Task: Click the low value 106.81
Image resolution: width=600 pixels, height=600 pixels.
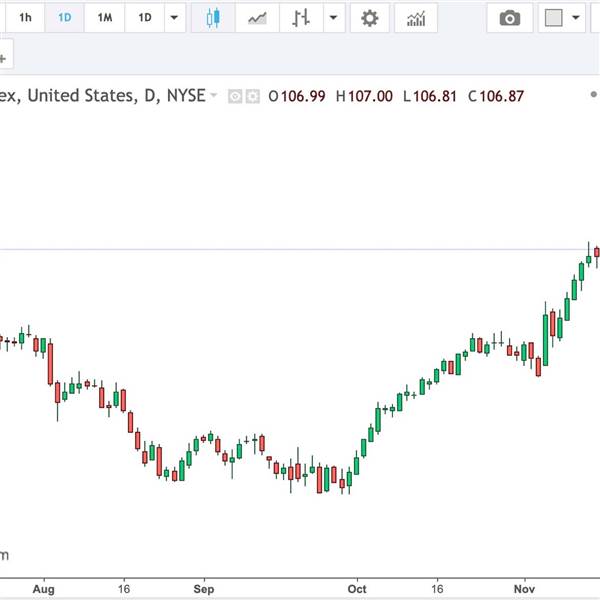Action: tap(435, 96)
